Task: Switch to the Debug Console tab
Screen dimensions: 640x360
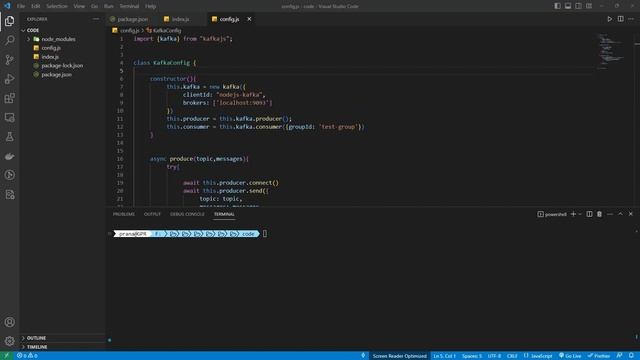Action: [x=187, y=214]
